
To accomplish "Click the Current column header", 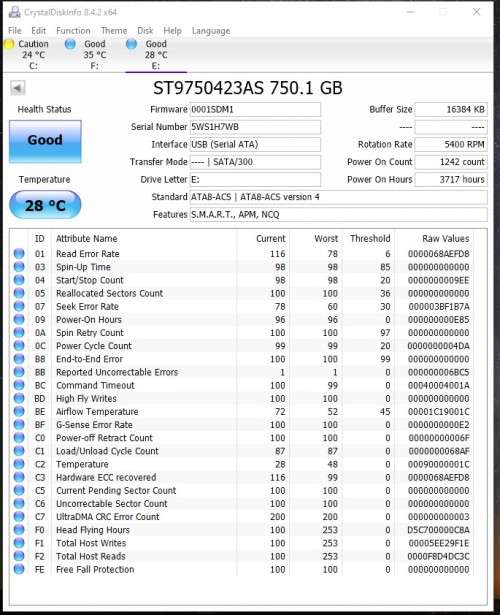I will click(x=271, y=238).
